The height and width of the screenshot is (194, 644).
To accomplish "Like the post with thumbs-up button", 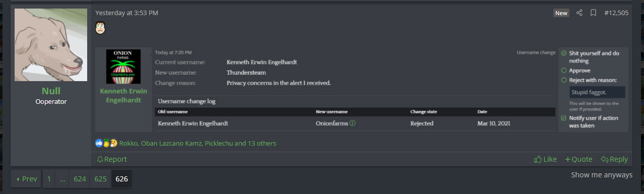I will tap(545, 159).
